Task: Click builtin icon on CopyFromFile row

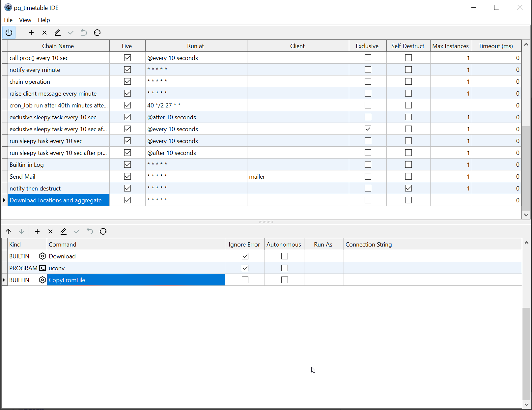Action: [x=42, y=280]
